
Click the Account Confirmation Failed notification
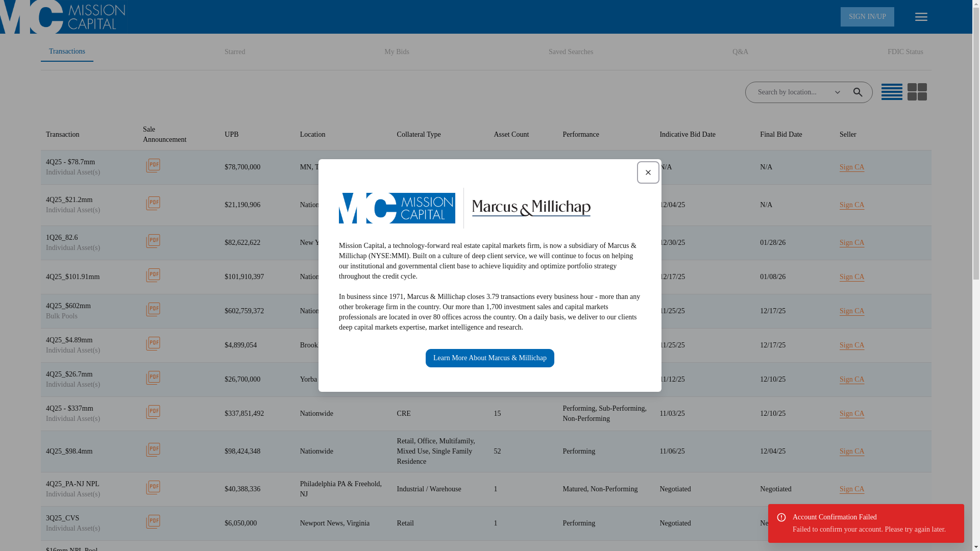pyautogui.click(x=866, y=523)
